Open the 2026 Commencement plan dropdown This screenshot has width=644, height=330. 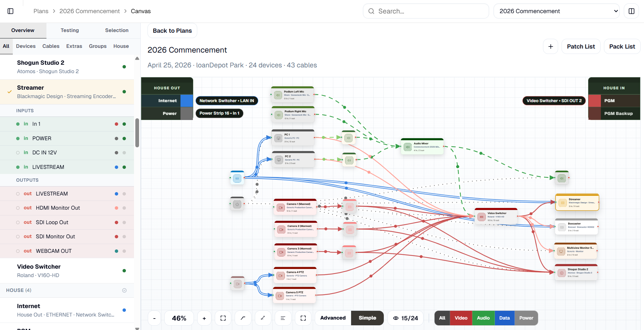(x=556, y=11)
